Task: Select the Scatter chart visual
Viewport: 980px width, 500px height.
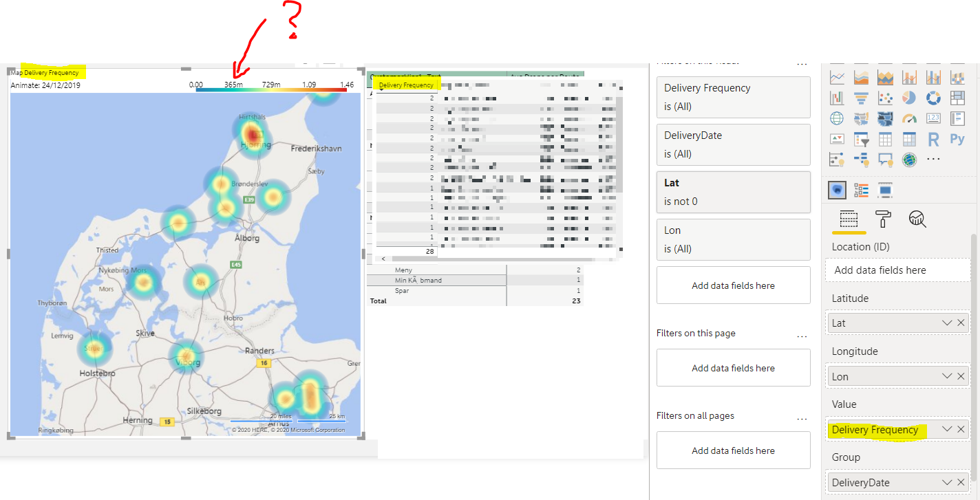Action: click(x=885, y=98)
